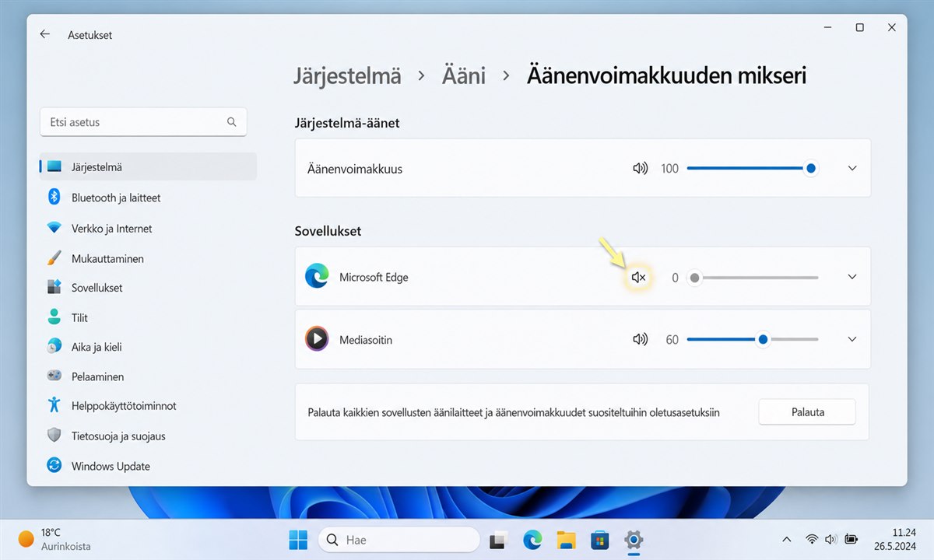Click the Bluetooth icon in sidebar
The image size is (934, 560).
tap(54, 197)
